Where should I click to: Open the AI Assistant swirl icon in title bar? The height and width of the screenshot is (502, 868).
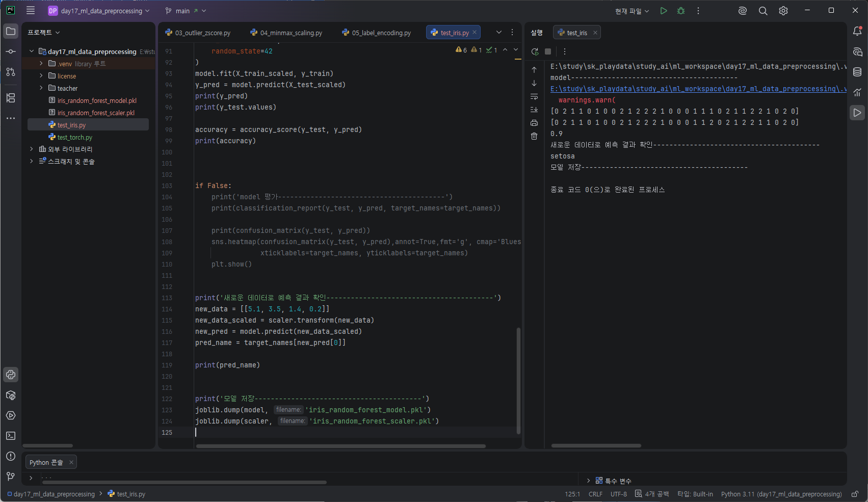743,11
